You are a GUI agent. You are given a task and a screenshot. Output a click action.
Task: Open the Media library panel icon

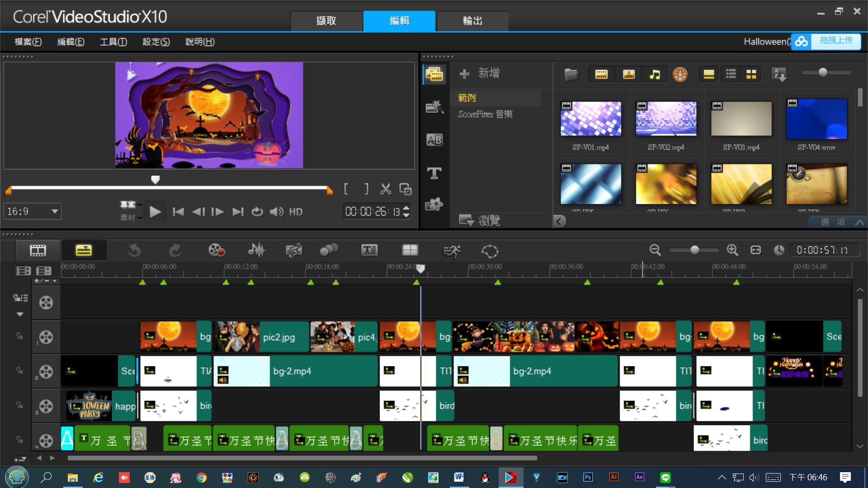tap(434, 74)
